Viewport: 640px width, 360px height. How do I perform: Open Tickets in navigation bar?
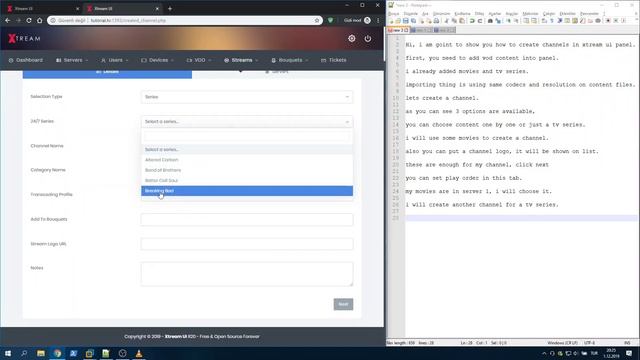click(333, 60)
